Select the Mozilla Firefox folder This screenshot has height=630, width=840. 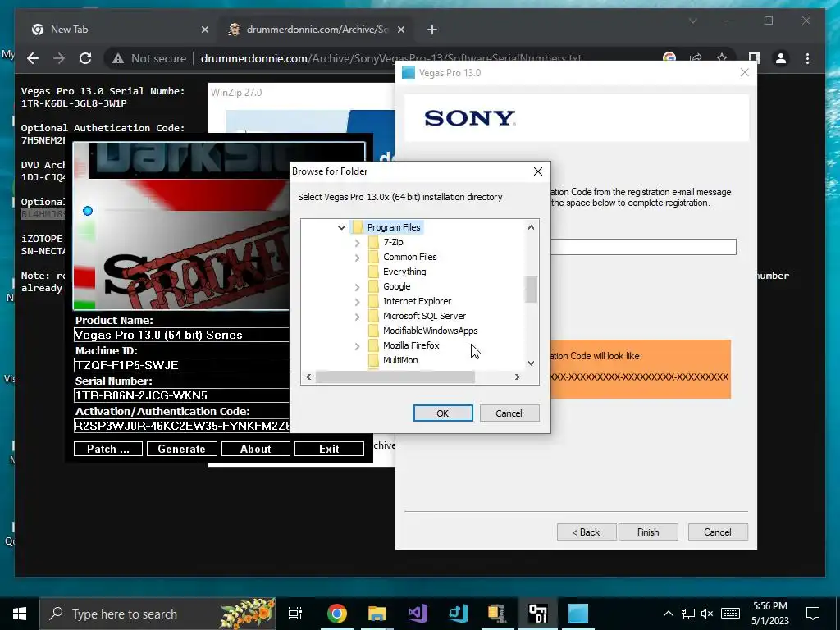pos(411,345)
